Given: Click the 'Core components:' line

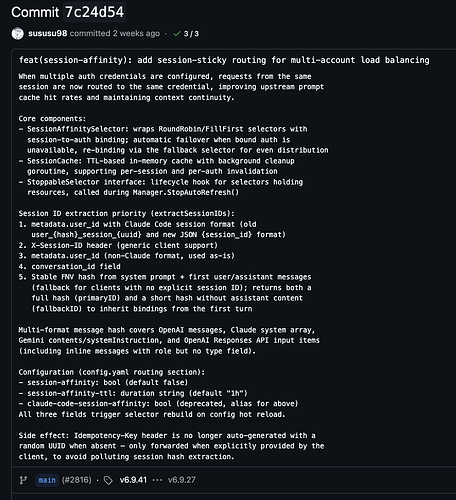Looking at the screenshot, I should pyautogui.click(x=52, y=119).
